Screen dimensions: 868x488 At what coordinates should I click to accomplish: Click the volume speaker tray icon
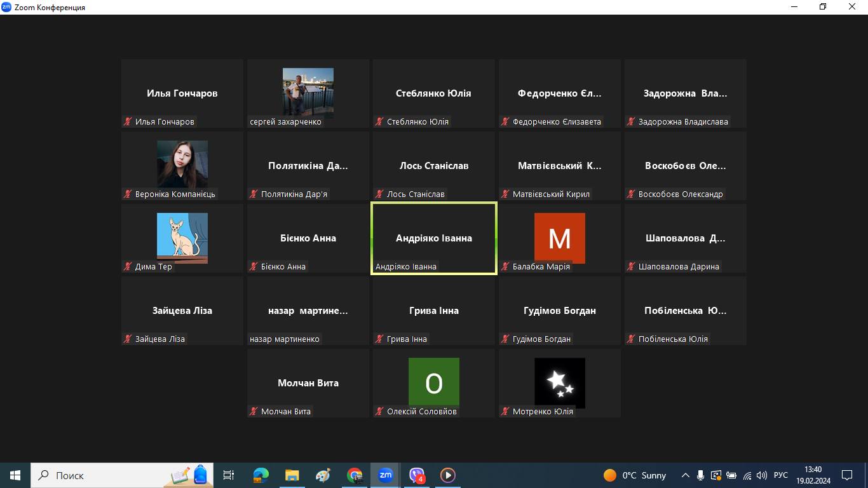click(x=762, y=475)
